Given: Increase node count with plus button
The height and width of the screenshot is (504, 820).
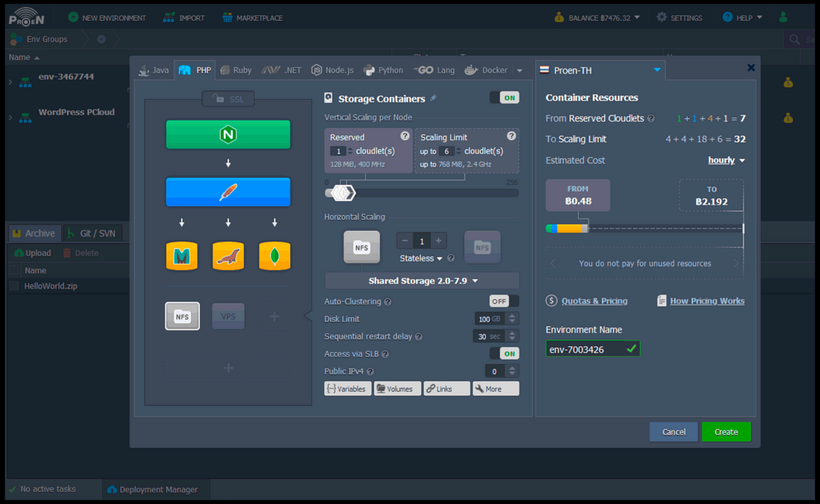Looking at the screenshot, I should tap(438, 241).
